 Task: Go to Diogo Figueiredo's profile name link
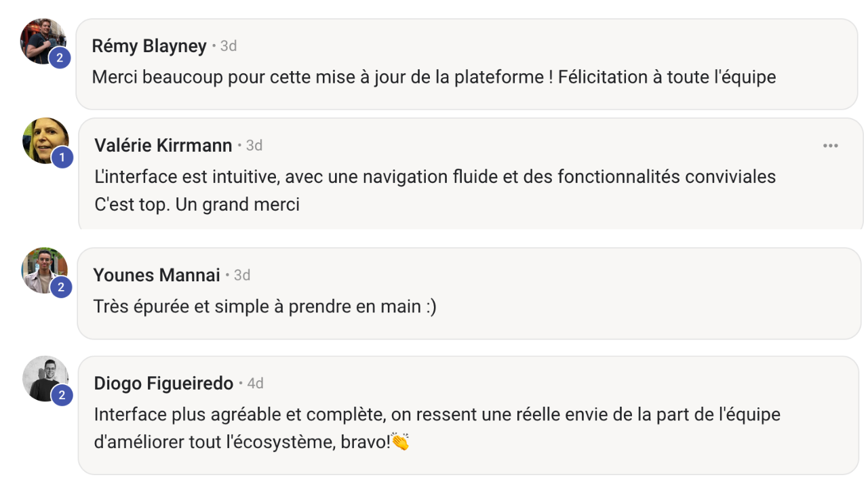(163, 383)
